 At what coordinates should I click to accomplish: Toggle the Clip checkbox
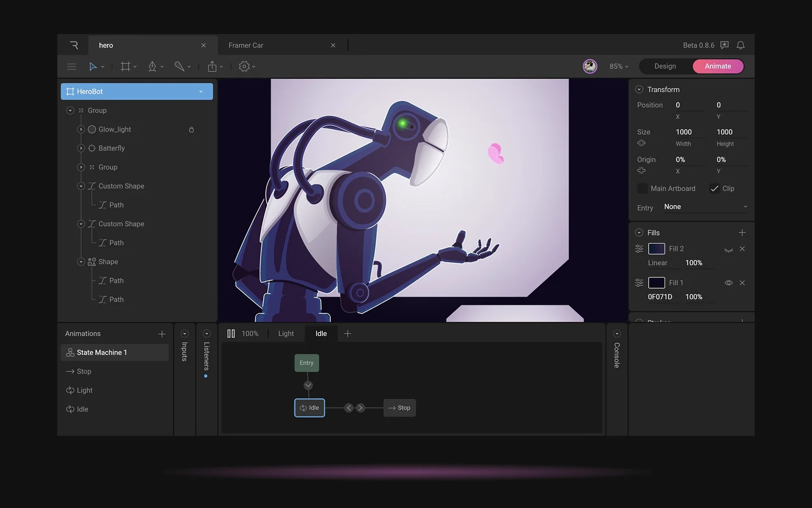715,188
